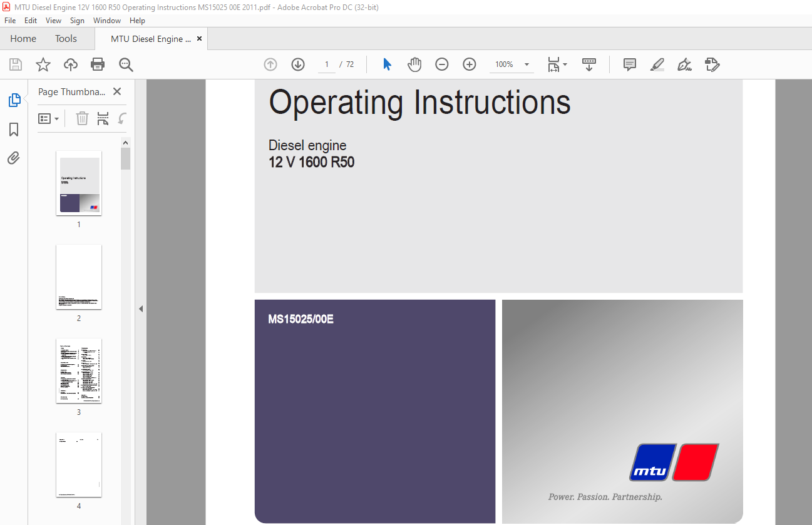
Task: Close the MTU Diesel Engine document tab
Action: click(200, 39)
